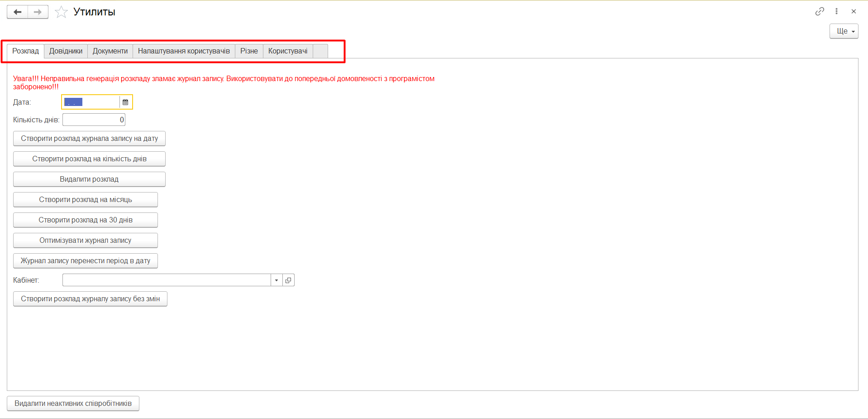Expand the Ще dropdown menu
The height and width of the screenshot is (419, 868).
pyautogui.click(x=844, y=31)
